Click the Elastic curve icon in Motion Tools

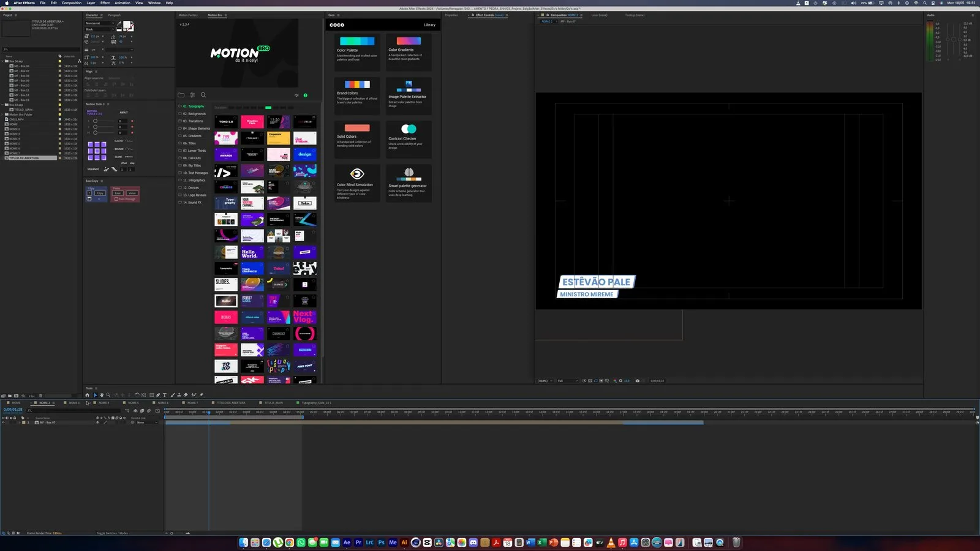point(129,141)
